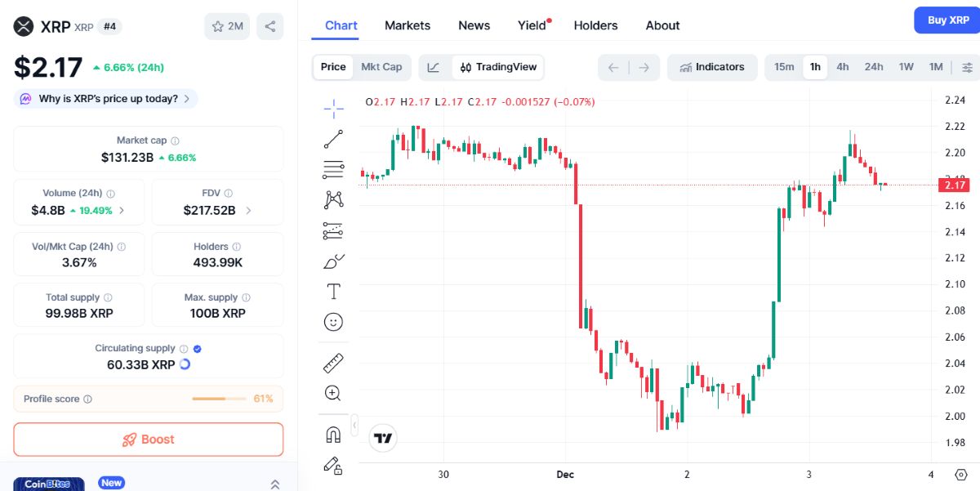The image size is (980, 491).
Task: Set chart interval to 4h
Action: click(x=843, y=67)
